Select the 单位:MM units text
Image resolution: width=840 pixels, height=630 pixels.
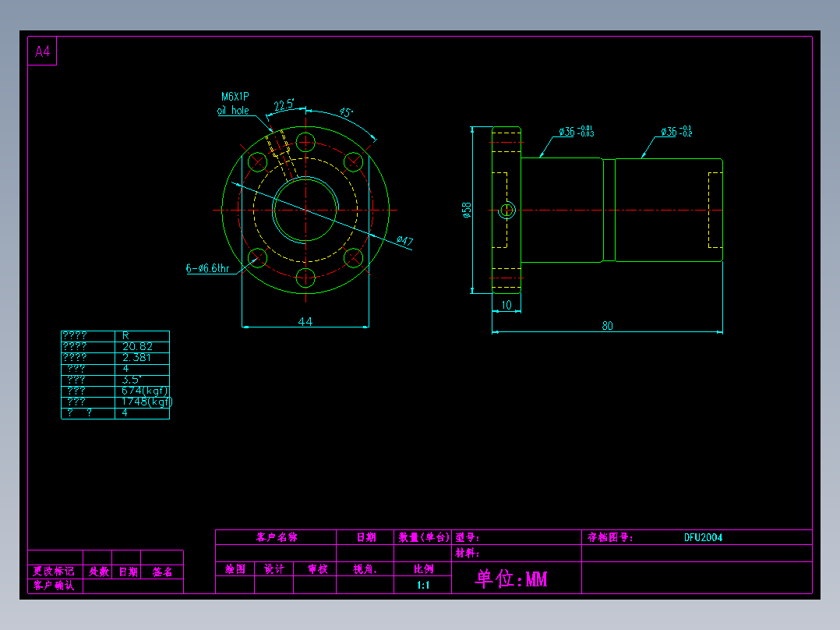coord(511,579)
